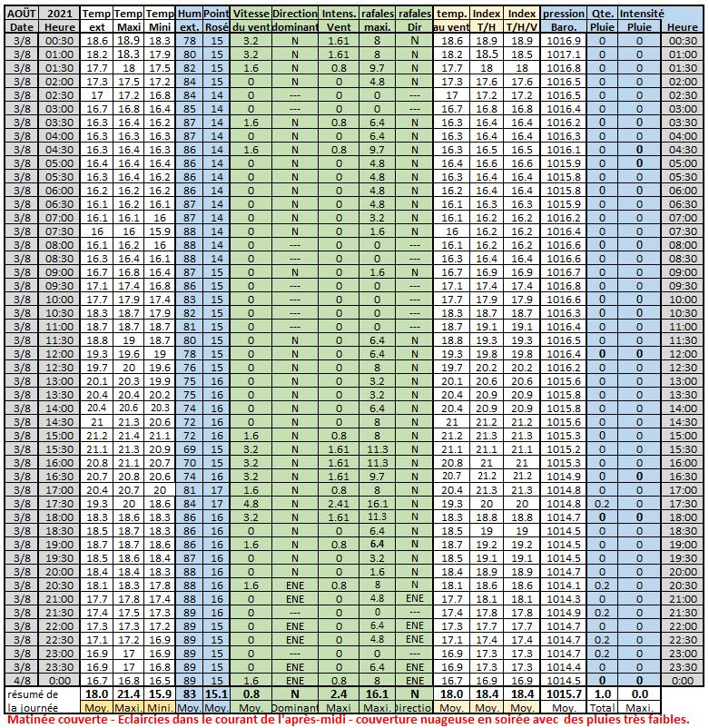The image size is (709, 728).
Task: Select the 'Temp ext' column header
Action: coord(95,21)
